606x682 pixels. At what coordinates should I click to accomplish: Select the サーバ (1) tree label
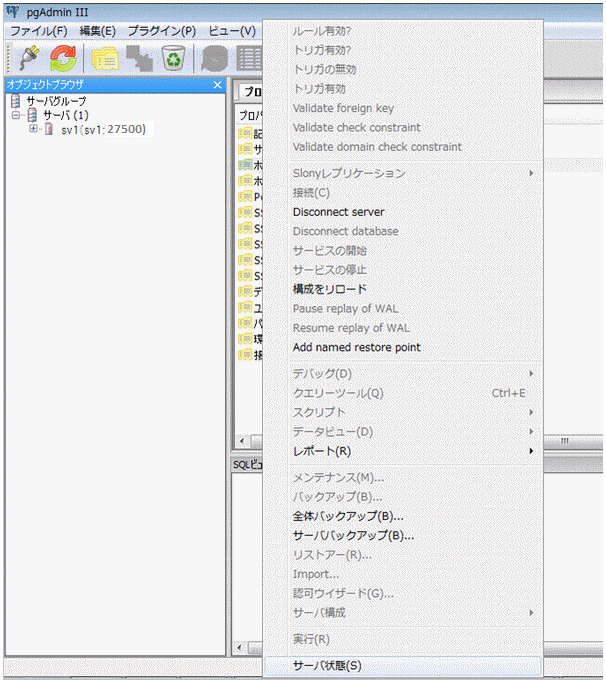[66, 115]
